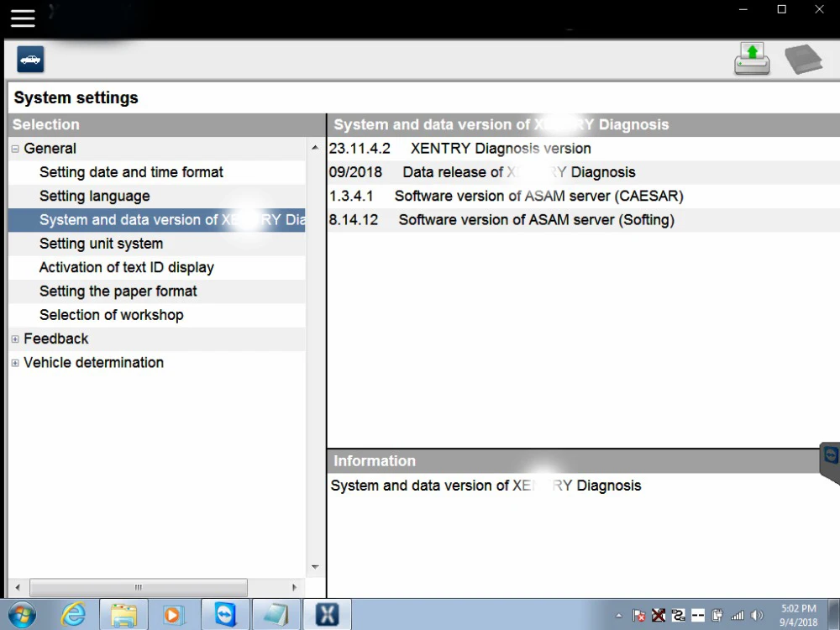Switch to XENTRY app in taskbar
Viewport: 840px width, 630px height.
click(x=327, y=615)
